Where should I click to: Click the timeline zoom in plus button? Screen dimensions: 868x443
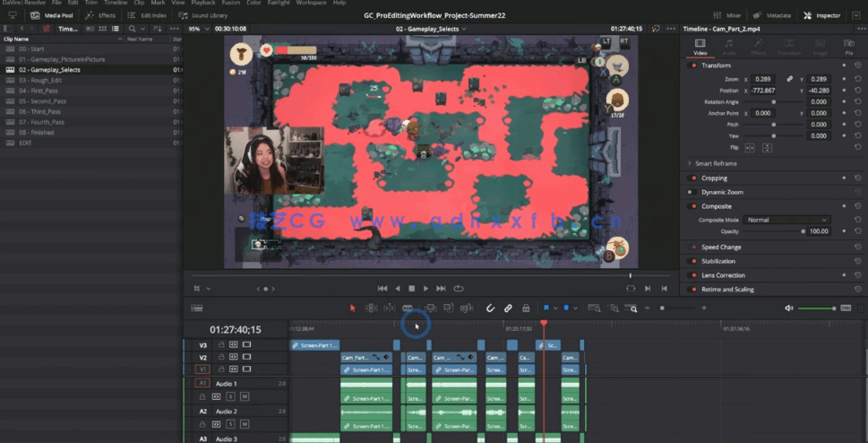[x=704, y=308]
